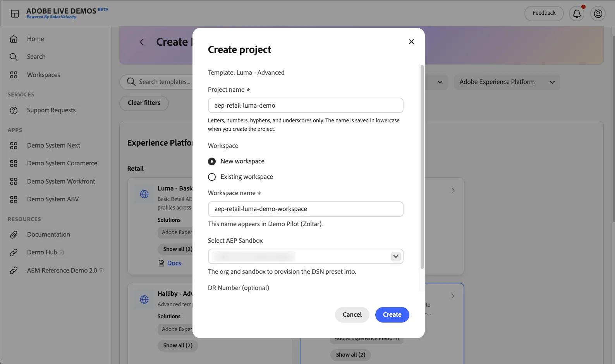Click the Adobe Live Demos logo
Image resolution: width=615 pixels, height=364 pixels.
[67, 13]
